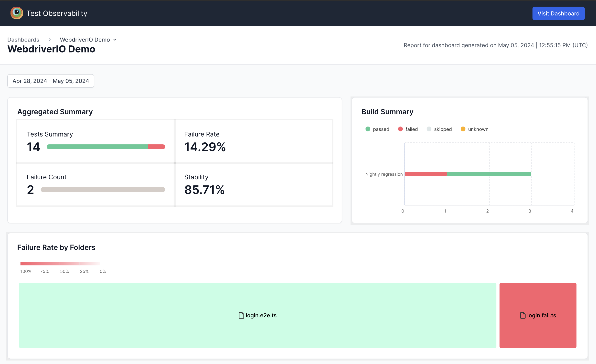Click the Test Observability header title
Viewport: 596px width, 364px height.
[x=57, y=13]
